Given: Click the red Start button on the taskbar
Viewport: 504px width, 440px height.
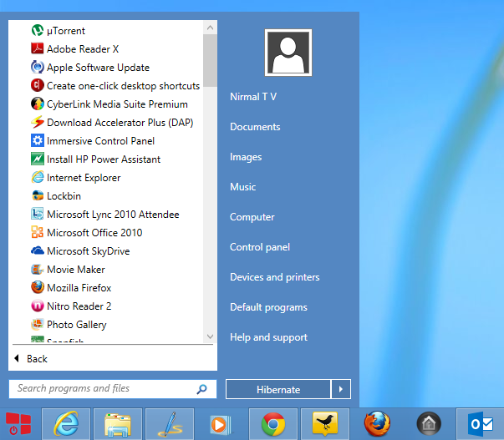Looking at the screenshot, I should pos(18,424).
